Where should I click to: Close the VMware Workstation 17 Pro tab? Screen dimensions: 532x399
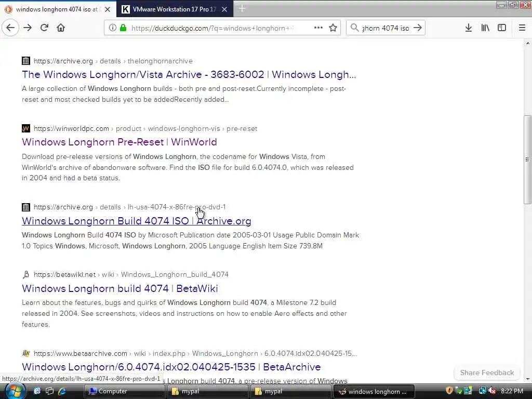point(224,9)
